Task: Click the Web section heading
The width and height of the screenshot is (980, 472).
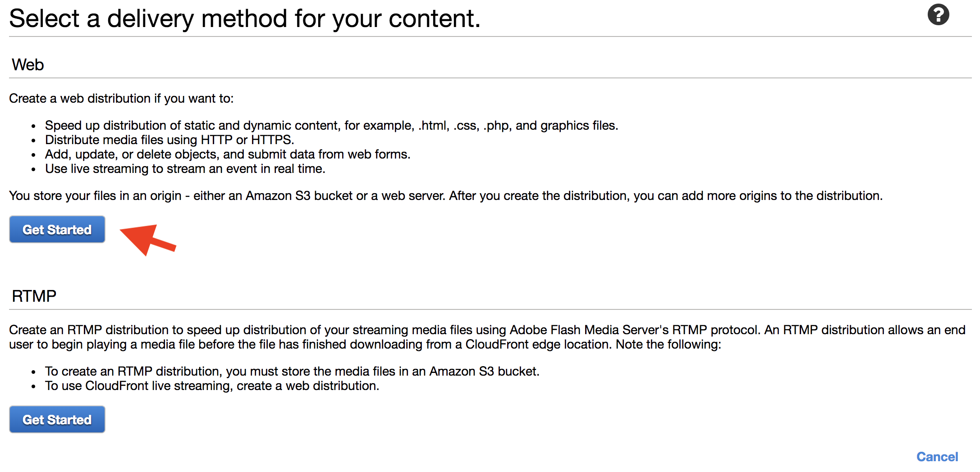Action: [x=28, y=65]
